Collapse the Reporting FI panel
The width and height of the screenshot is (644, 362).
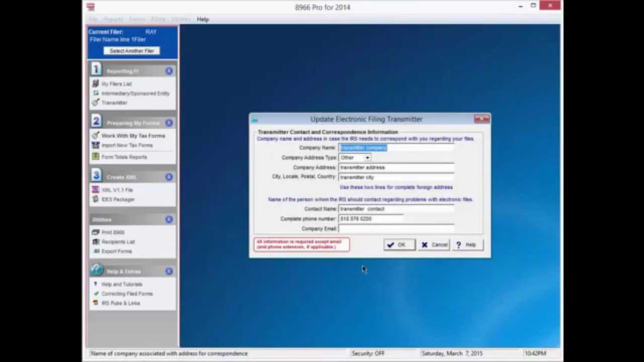coord(169,71)
